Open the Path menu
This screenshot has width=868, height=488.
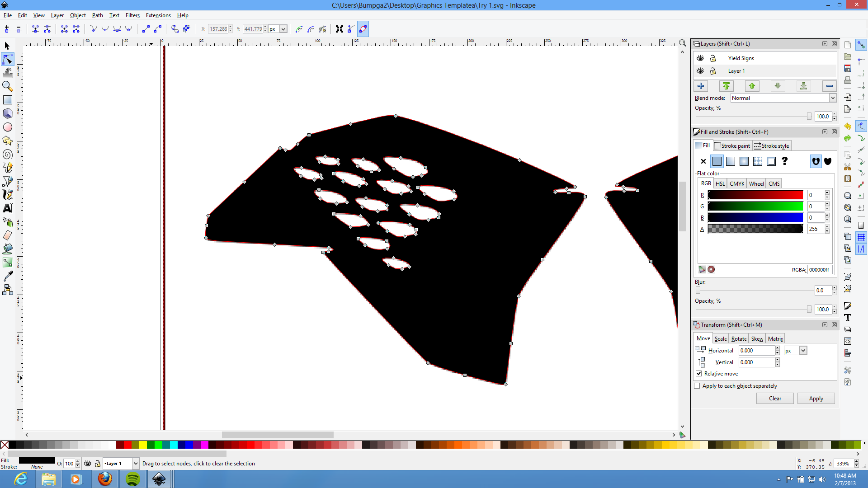pos(97,15)
